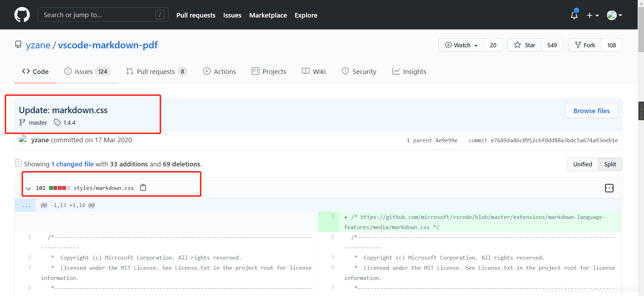
Task: Click the GitHub Octocat logo
Action: [22, 15]
